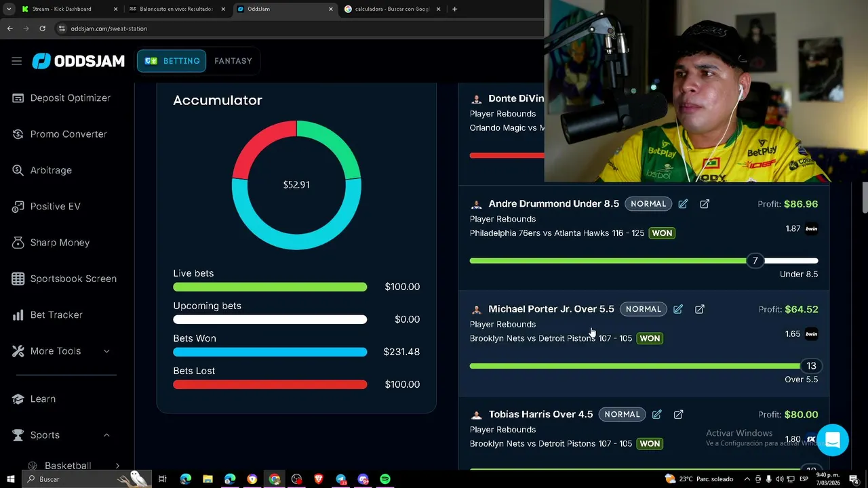Click the Sportsbook Screen grid icon
This screenshot has height=488, width=868.
(x=18, y=279)
